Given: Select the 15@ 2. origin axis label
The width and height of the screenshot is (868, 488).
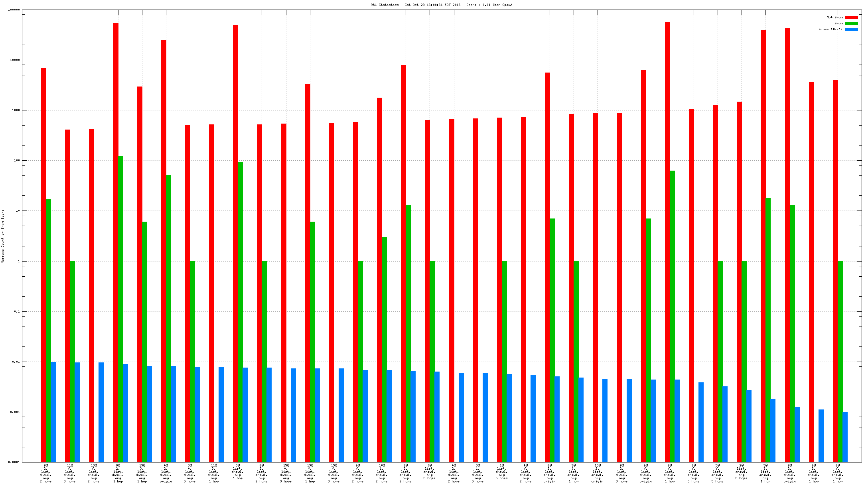Looking at the screenshot, I should click(x=597, y=473).
